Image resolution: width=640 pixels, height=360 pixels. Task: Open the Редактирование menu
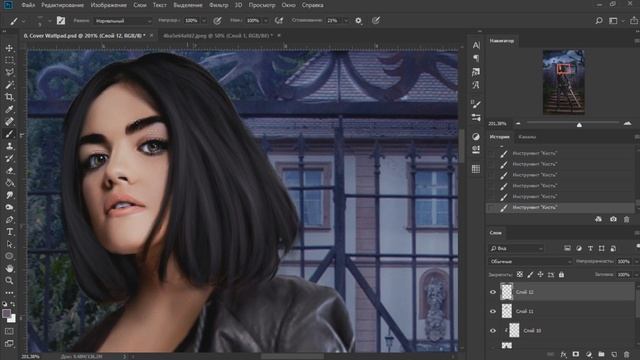tap(62, 5)
